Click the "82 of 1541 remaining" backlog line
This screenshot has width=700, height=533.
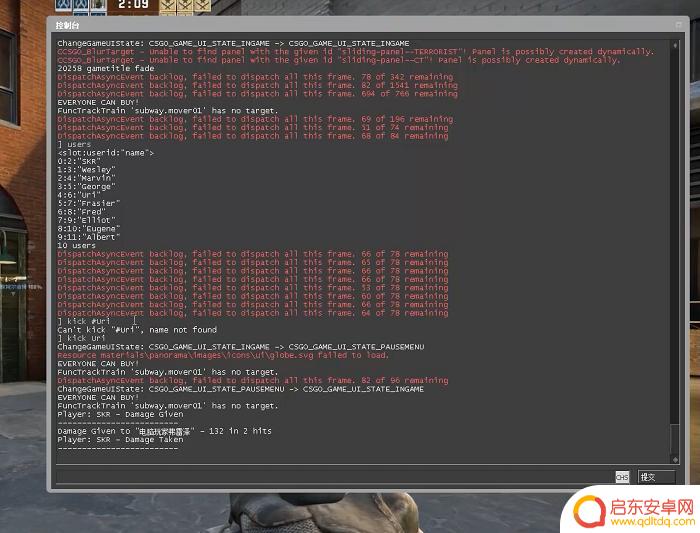[x=258, y=85]
